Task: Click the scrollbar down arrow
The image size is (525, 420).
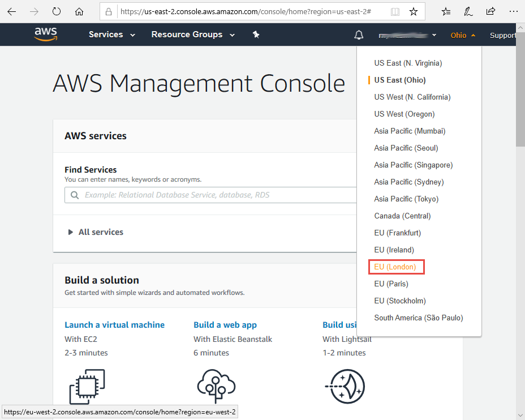Action: click(x=520, y=415)
